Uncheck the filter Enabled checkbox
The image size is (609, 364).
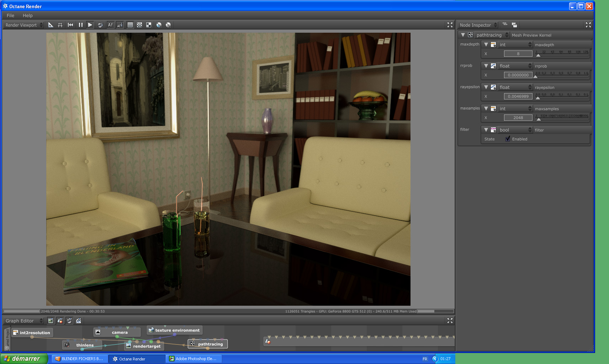508,139
